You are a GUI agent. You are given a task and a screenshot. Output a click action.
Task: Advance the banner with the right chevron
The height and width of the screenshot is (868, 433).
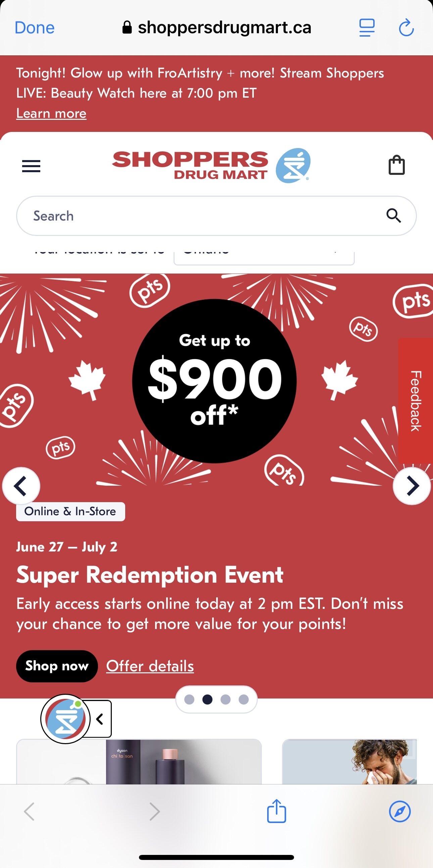(x=412, y=486)
